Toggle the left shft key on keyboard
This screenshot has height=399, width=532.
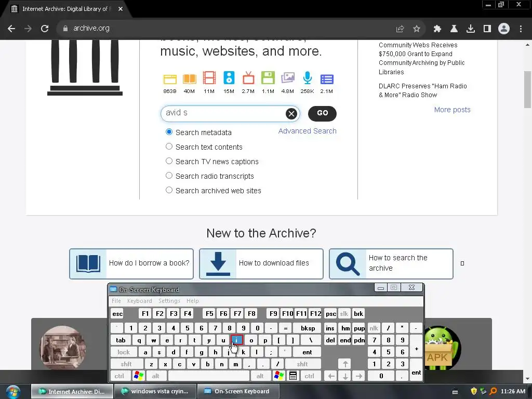[x=126, y=364]
